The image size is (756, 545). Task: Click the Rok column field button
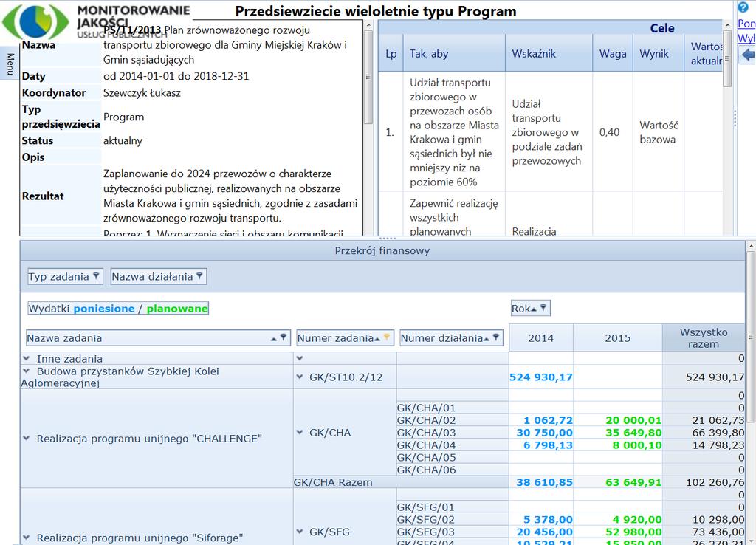point(530,308)
